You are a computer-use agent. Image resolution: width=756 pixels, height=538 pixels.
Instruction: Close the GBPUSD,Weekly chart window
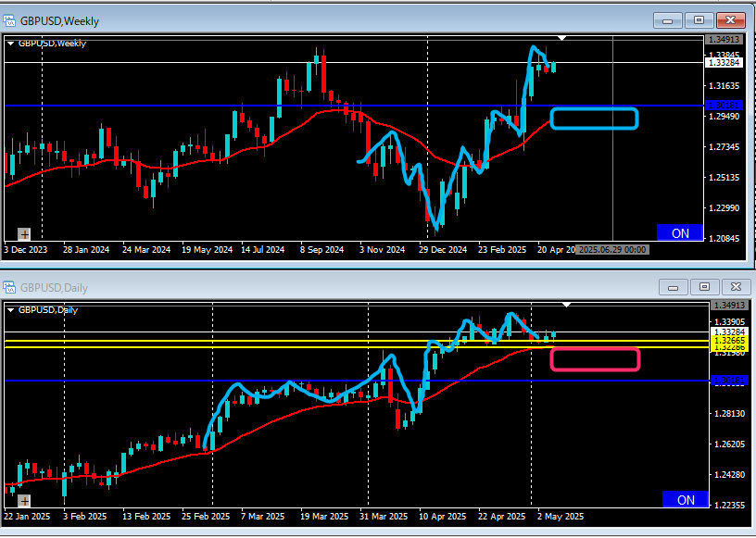point(731,20)
